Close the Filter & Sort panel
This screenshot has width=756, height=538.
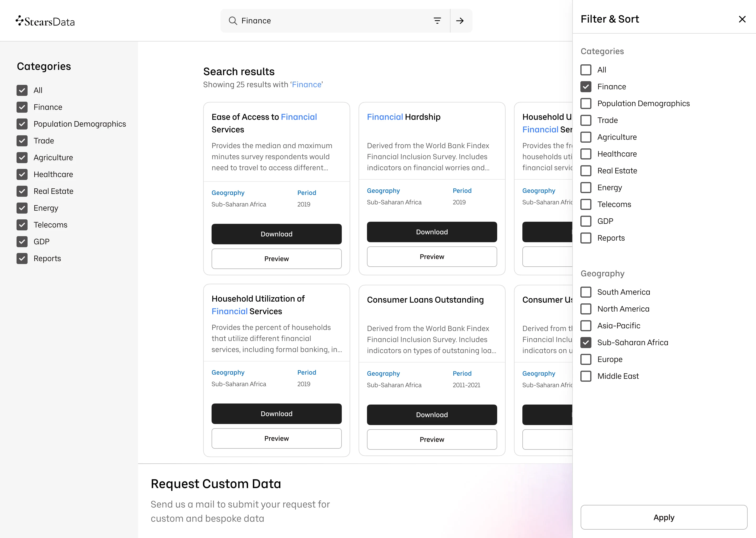[x=742, y=19]
